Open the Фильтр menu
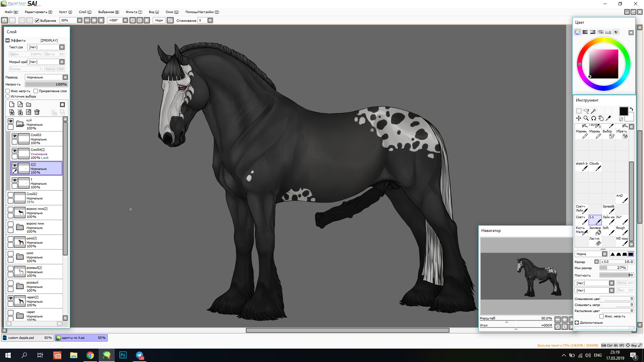This screenshot has width=644, height=362. [x=134, y=12]
